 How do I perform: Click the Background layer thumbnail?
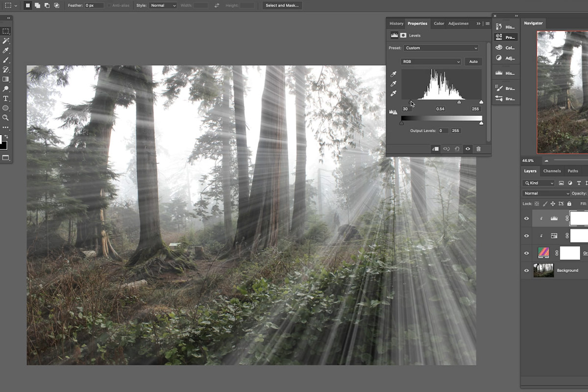[543, 270]
